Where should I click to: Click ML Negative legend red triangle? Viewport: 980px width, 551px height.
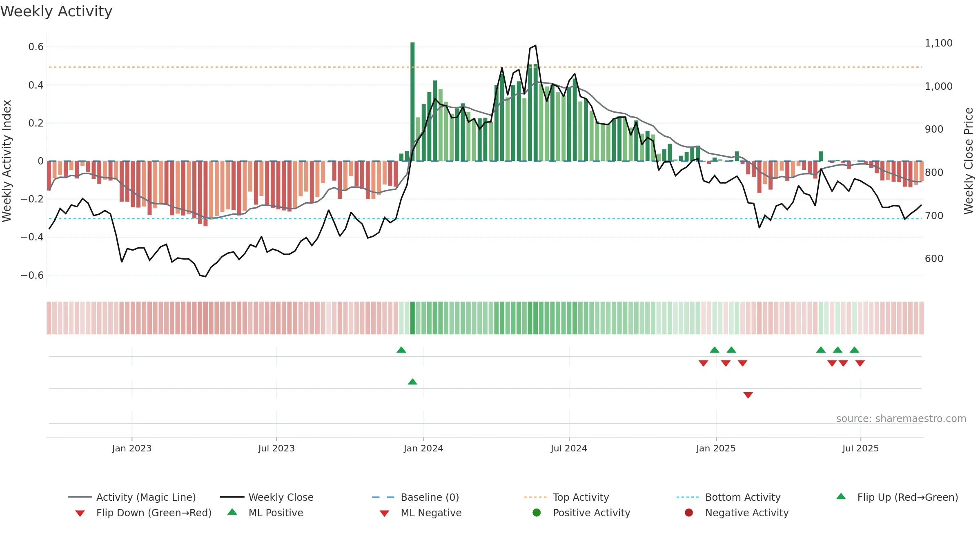click(384, 513)
